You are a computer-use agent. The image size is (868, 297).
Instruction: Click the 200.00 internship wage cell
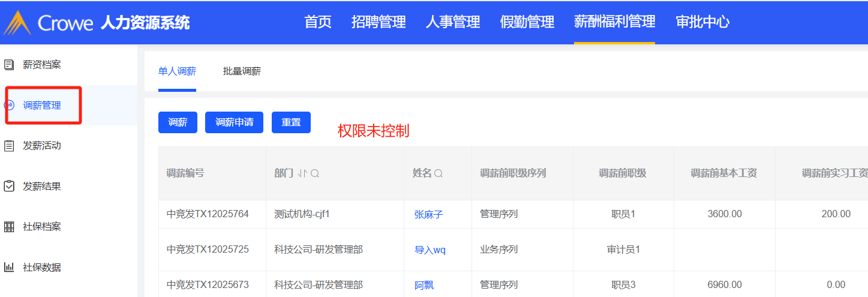pyautogui.click(x=836, y=214)
